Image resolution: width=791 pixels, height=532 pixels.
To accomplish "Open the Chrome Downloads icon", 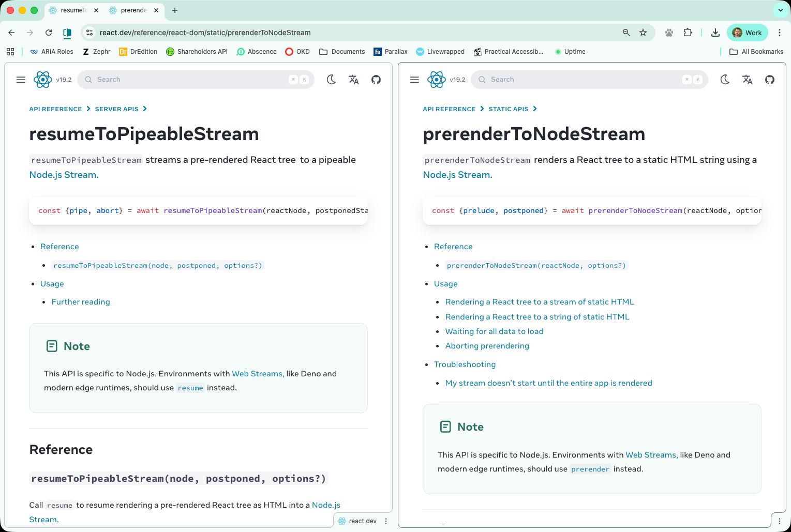I will click(715, 33).
